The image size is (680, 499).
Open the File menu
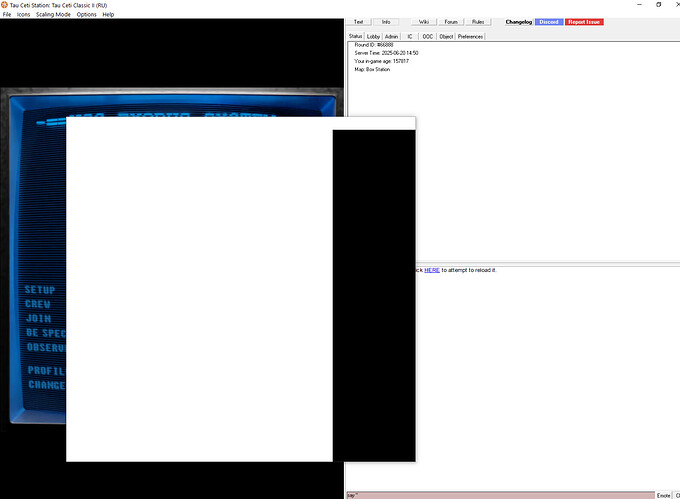point(7,15)
